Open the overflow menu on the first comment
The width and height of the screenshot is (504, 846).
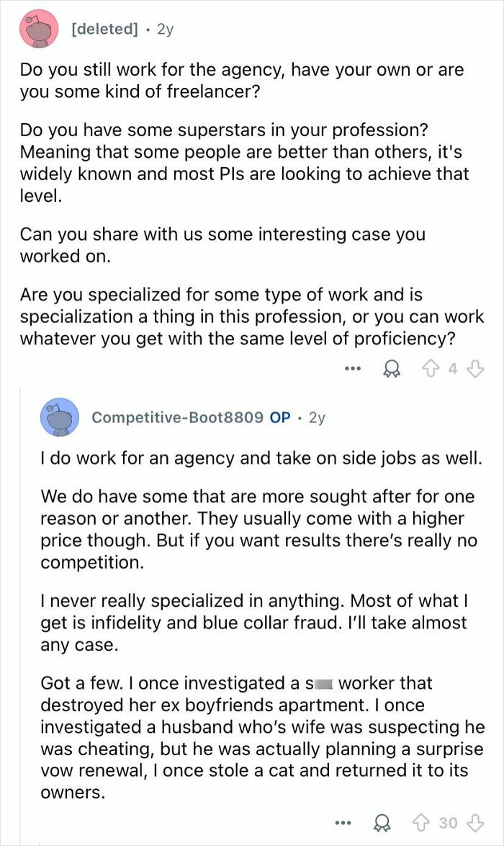point(353,368)
